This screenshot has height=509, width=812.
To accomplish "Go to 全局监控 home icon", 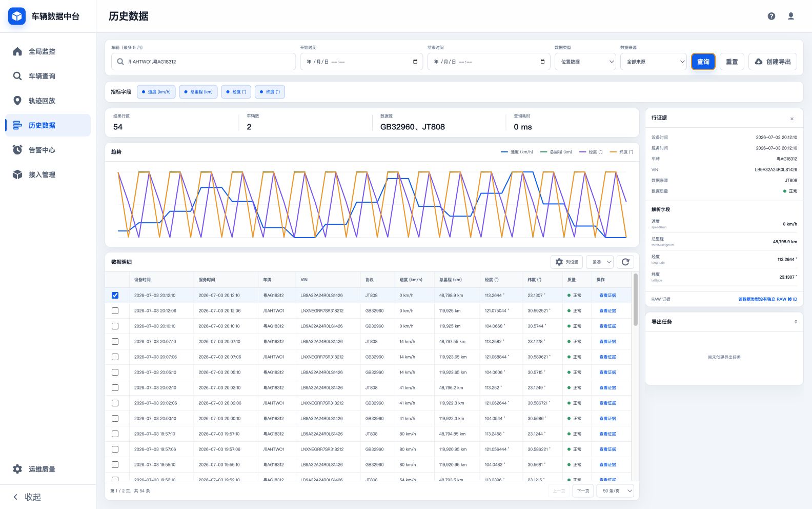I will pos(17,51).
